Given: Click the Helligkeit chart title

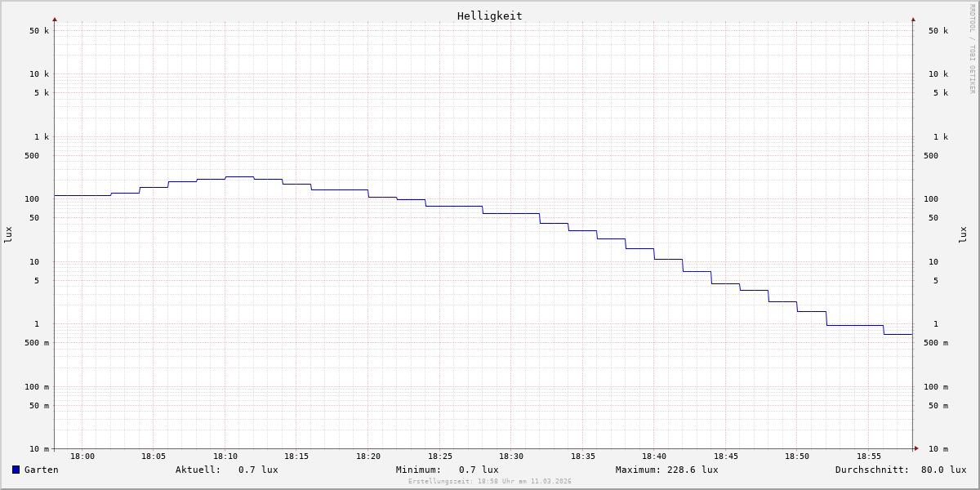Looking at the screenshot, I should [x=490, y=16].
